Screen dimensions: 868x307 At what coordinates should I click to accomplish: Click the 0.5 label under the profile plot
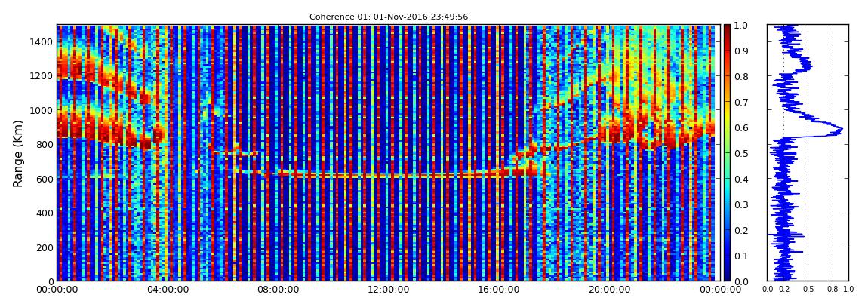pyautogui.click(x=808, y=290)
